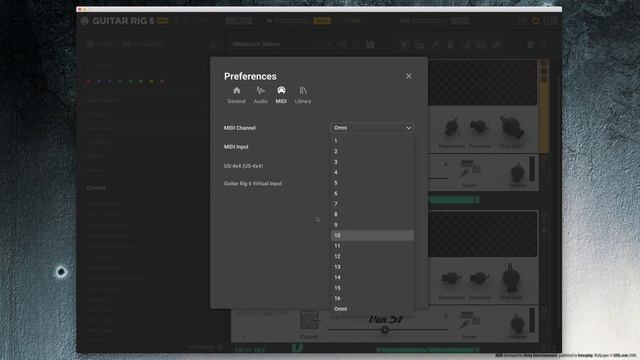This screenshot has height=360, width=640.
Task: Click the orange power icon in Guitar Rig header
Action: click(536, 20)
